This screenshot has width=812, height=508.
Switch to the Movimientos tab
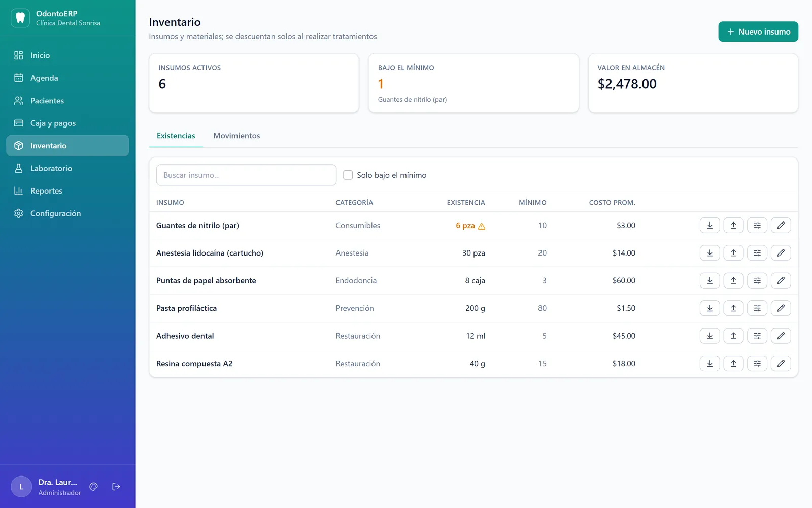coord(236,136)
